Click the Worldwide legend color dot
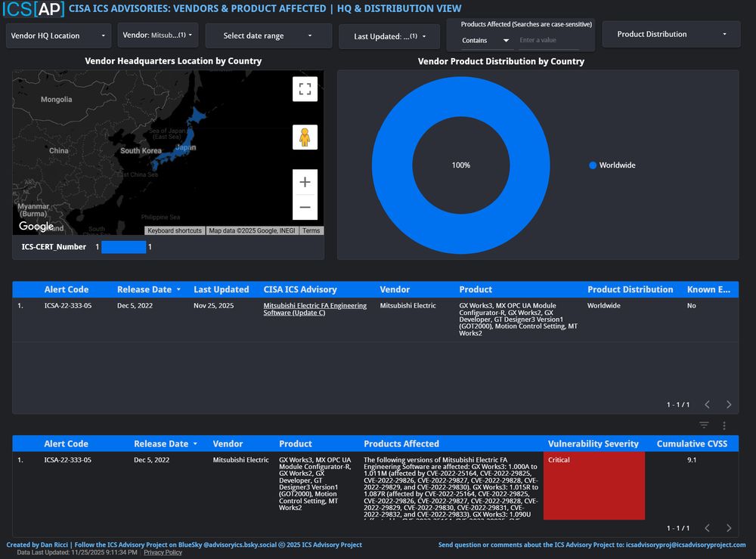 coord(593,165)
